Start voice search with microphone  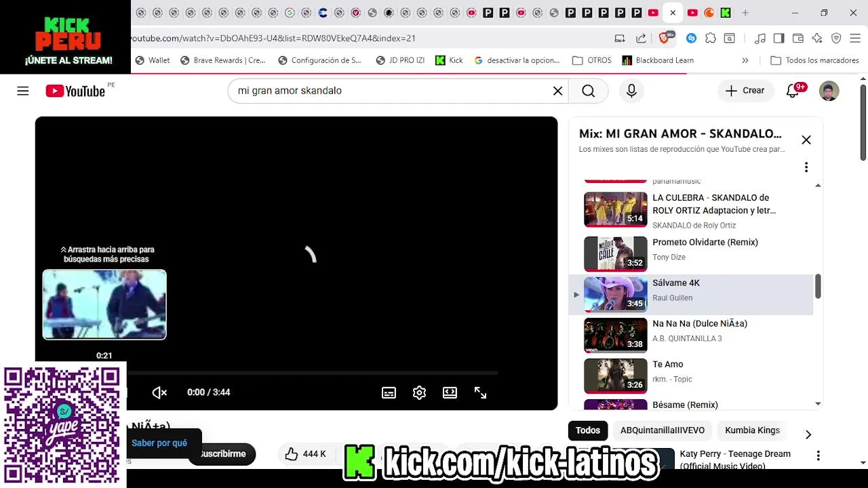coord(631,91)
